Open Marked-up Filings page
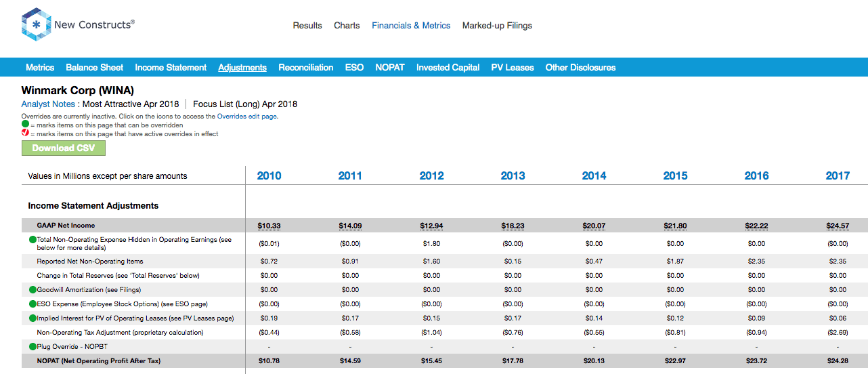Viewport: 868px width, 374px height. 497,26
